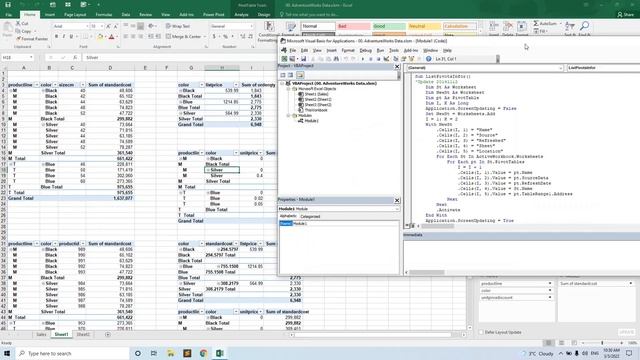Screen dimensions: 640x360
Task: Click the AutoSum sigma button
Action: pyautogui.click(x=545, y=24)
